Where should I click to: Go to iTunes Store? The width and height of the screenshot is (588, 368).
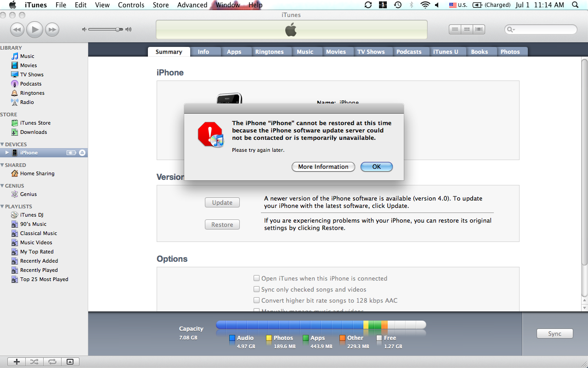pos(35,123)
